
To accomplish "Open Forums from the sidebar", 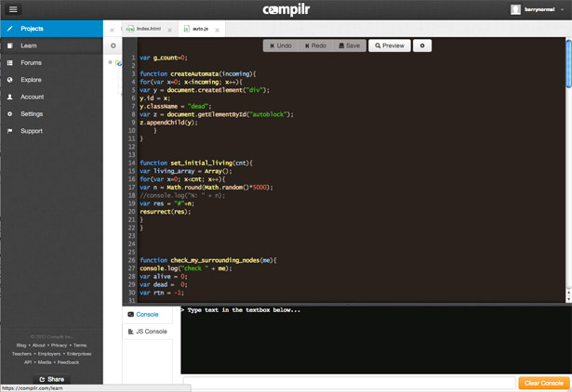I will [x=51, y=62].
